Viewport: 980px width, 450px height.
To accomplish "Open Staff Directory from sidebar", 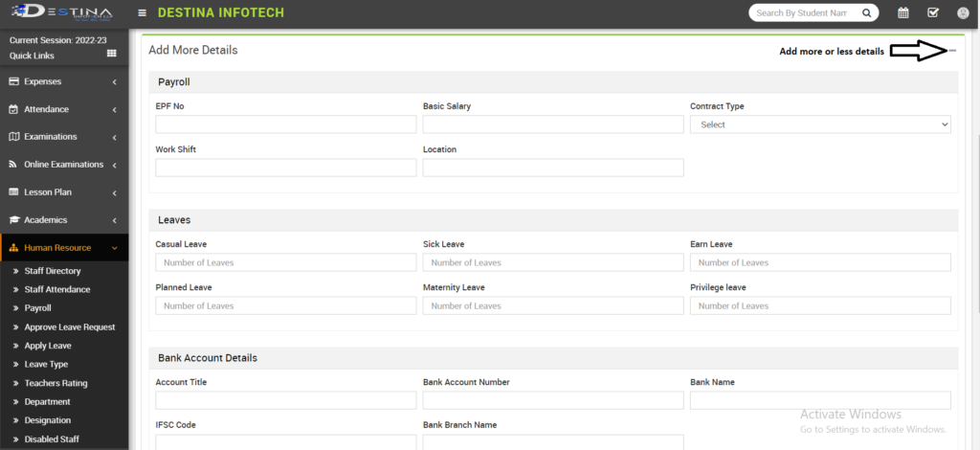I will click(53, 271).
